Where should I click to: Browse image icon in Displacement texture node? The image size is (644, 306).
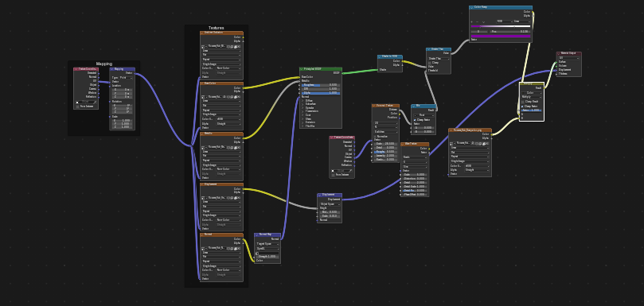(203, 197)
